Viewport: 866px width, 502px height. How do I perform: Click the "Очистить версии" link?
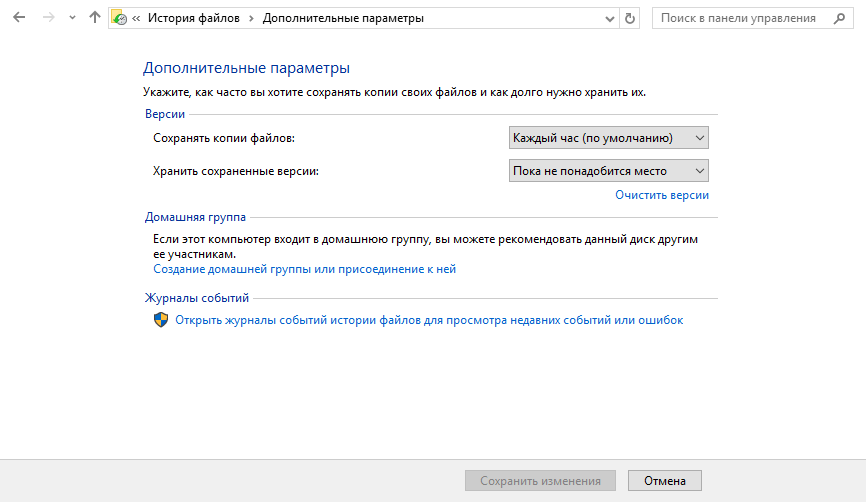click(x=661, y=195)
